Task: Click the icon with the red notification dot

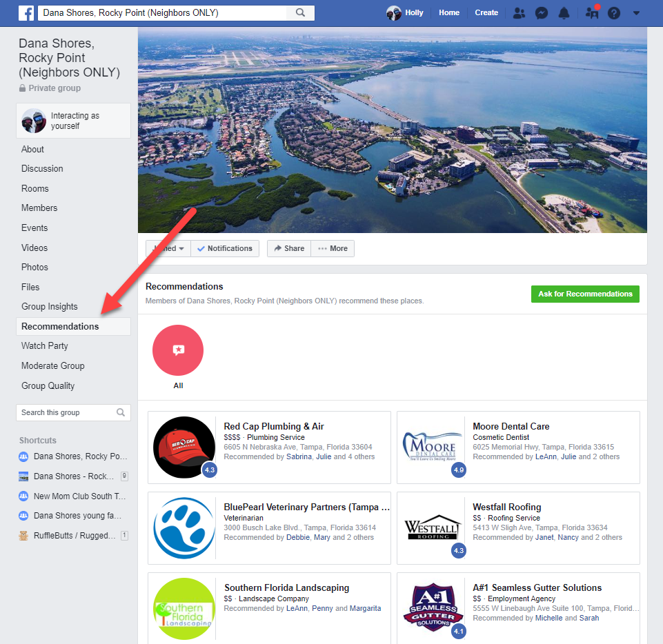Action: click(592, 12)
